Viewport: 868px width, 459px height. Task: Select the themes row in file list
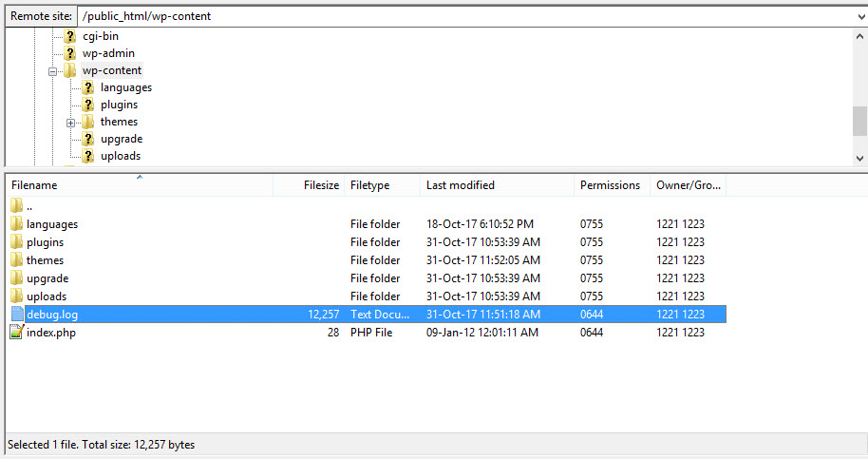pos(368,260)
